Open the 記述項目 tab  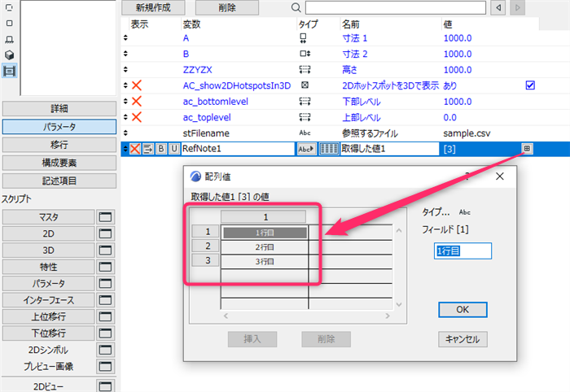59,181
